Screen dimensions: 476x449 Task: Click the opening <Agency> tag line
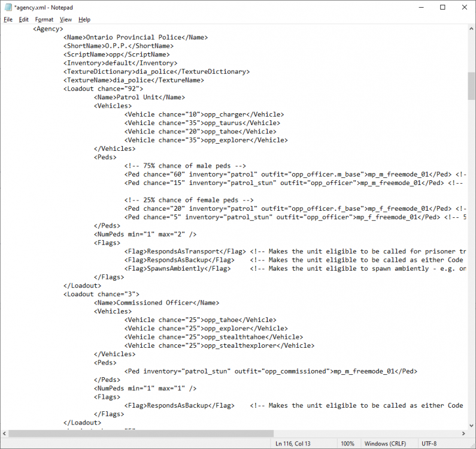click(x=48, y=29)
